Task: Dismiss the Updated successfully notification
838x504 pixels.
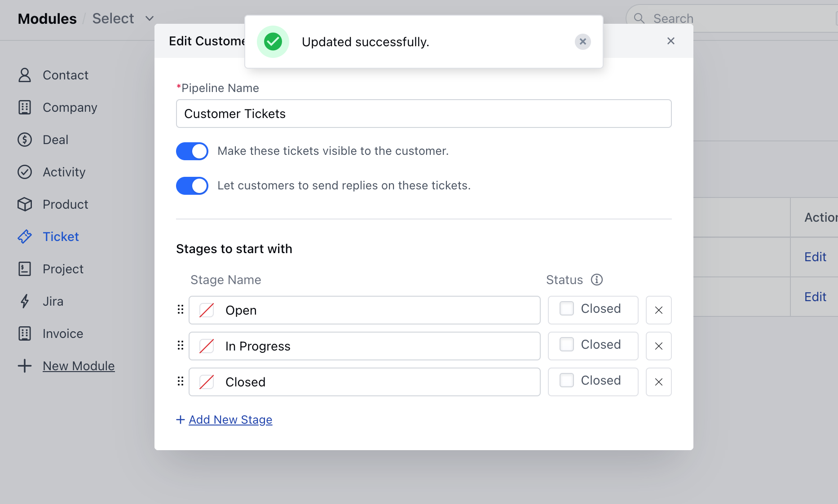Action: (582, 41)
